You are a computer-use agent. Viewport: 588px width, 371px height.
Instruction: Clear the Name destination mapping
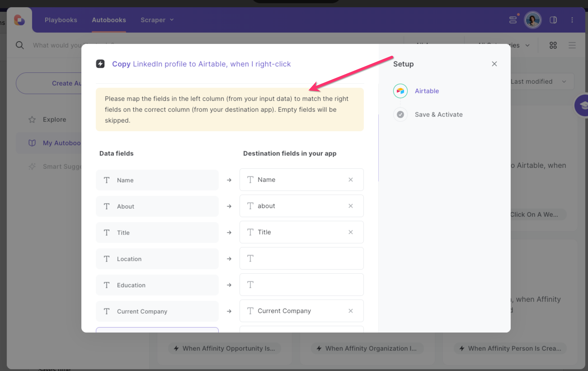pyautogui.click(x=350, y=180)
